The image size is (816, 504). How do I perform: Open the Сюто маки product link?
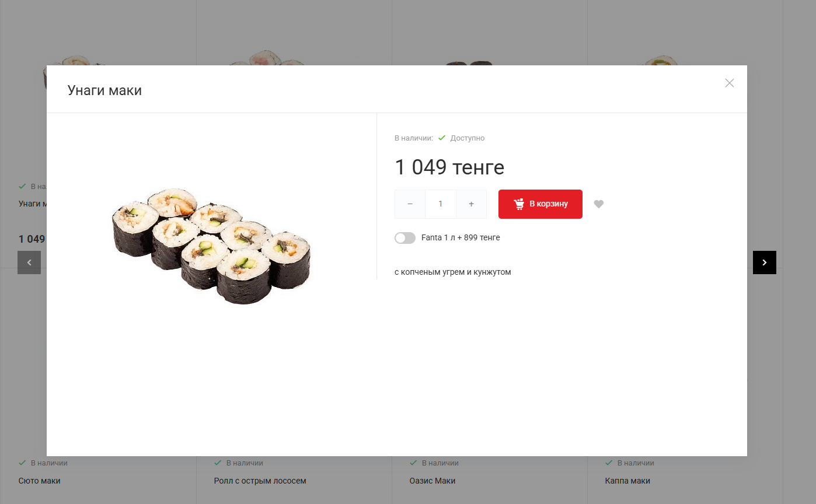coord(40,481)
